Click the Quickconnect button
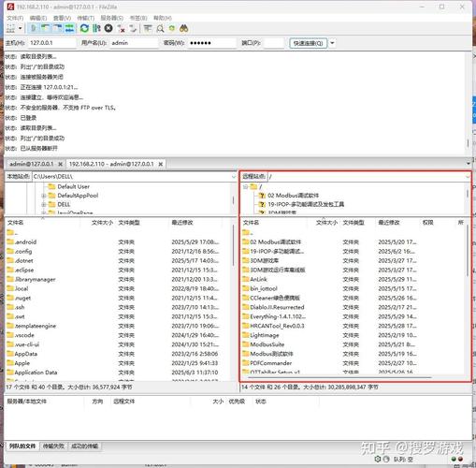476x468 pixels. pos(308,43)
